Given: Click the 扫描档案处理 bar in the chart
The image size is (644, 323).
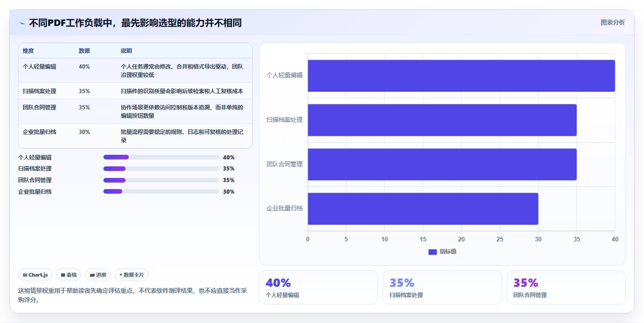Looking at the screenshot, I should (x=442, y=120).
